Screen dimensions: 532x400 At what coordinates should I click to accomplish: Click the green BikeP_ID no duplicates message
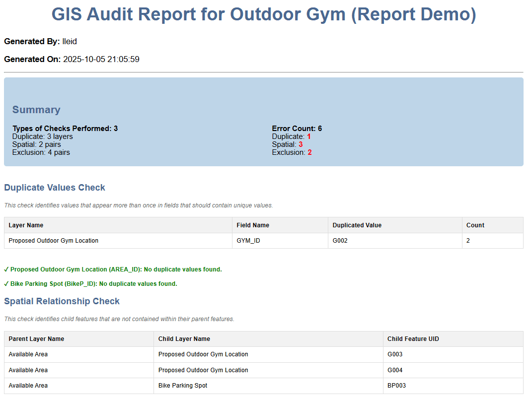[x=90, y=284]
